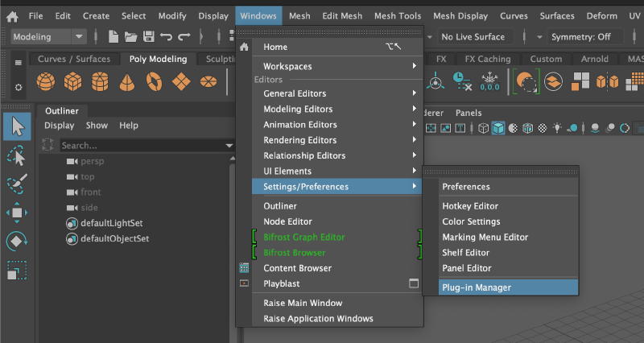Expand the UI Elements submenu
644x343 pixels.
pyautogui.click(x=339, y=171)
